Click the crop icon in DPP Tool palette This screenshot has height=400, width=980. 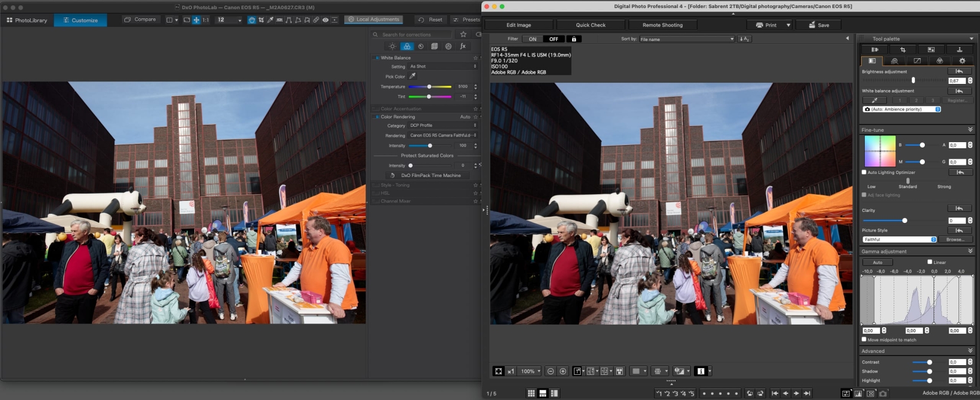tap(902, 50)
